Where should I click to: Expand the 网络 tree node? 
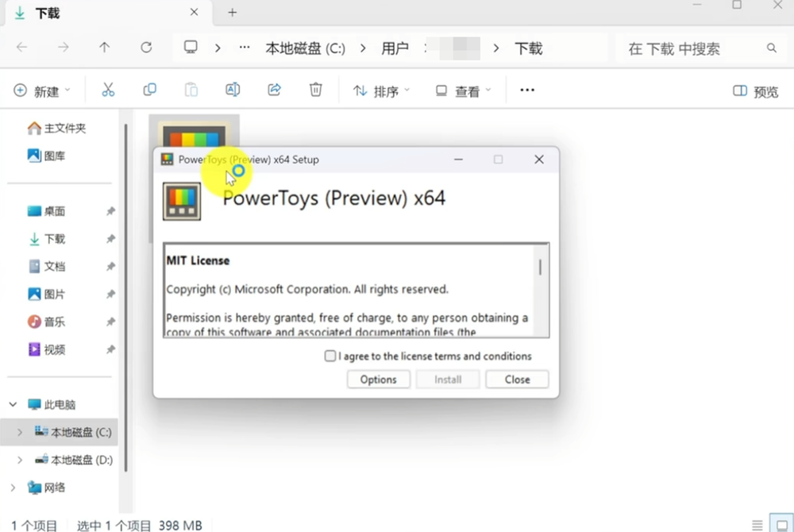point(13,488)
